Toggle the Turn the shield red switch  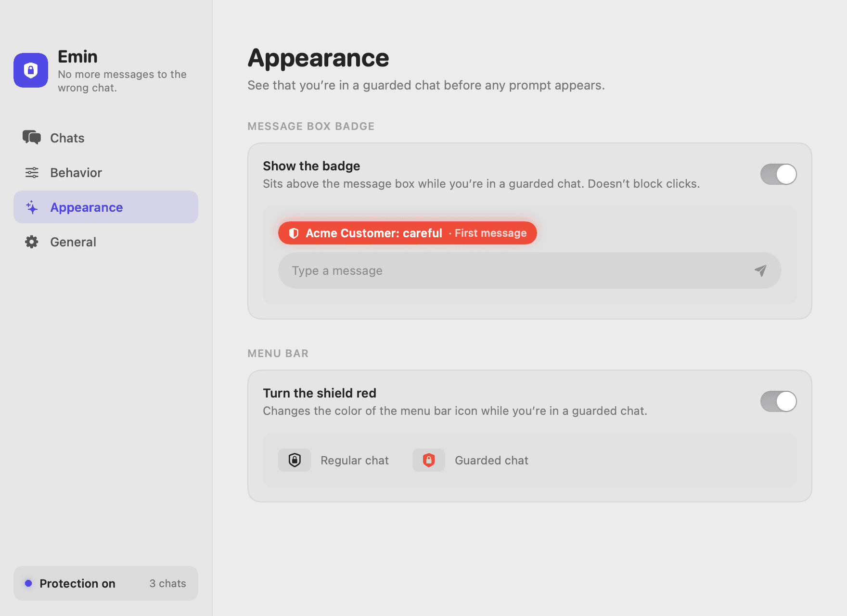pos(778,401)
